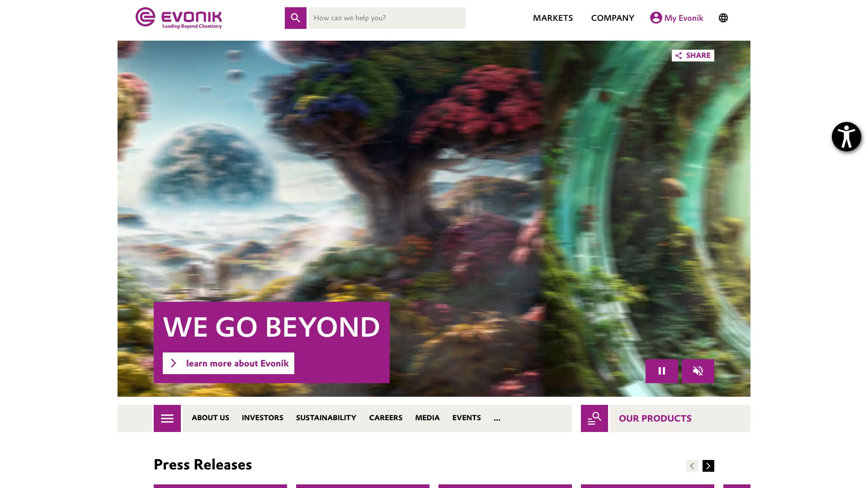The image size is (868, 488).
Task: Go to next Press Releases slide
Action: (708, 466)
